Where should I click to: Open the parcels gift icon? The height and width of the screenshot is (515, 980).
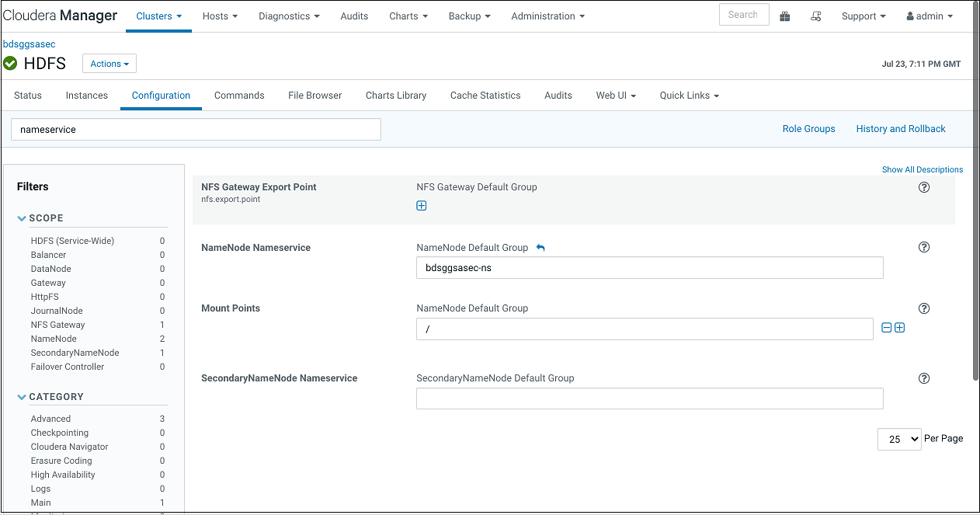(784, 16)
